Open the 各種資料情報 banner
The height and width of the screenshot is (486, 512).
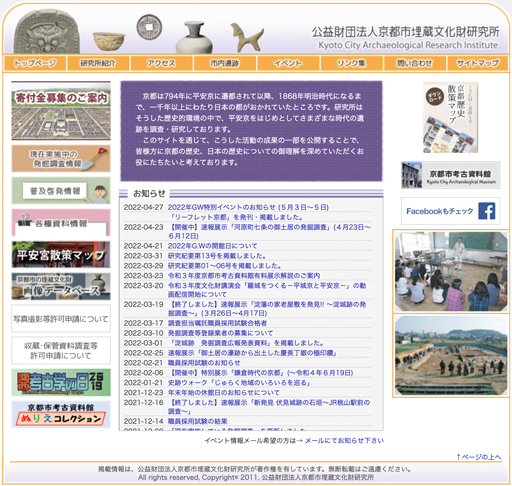[x=61, y=223]
